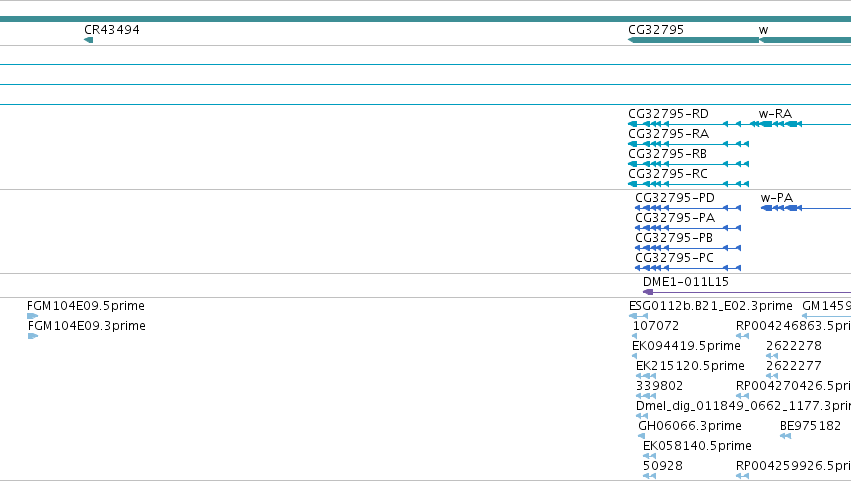Select the CG32795-PC CDS glyph
The width and height of the screenshot is (851, 481).
click(688, 268)
